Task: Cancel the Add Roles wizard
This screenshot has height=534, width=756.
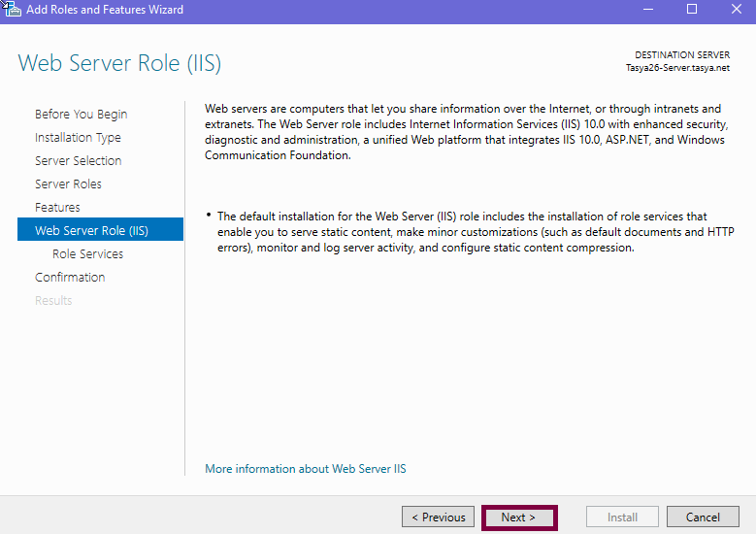Action: click(703, 517)
